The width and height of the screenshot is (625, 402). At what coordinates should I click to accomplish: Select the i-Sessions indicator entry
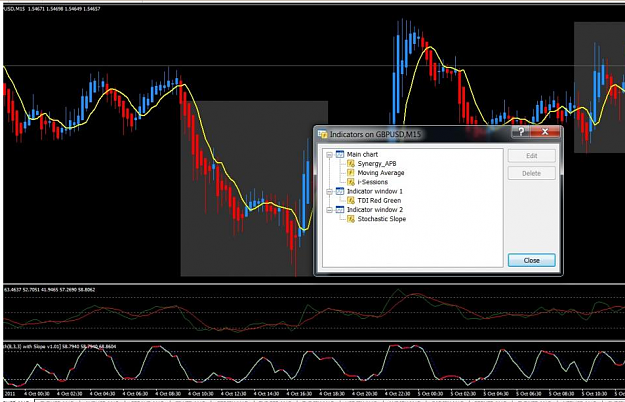[x=372, y=182]
